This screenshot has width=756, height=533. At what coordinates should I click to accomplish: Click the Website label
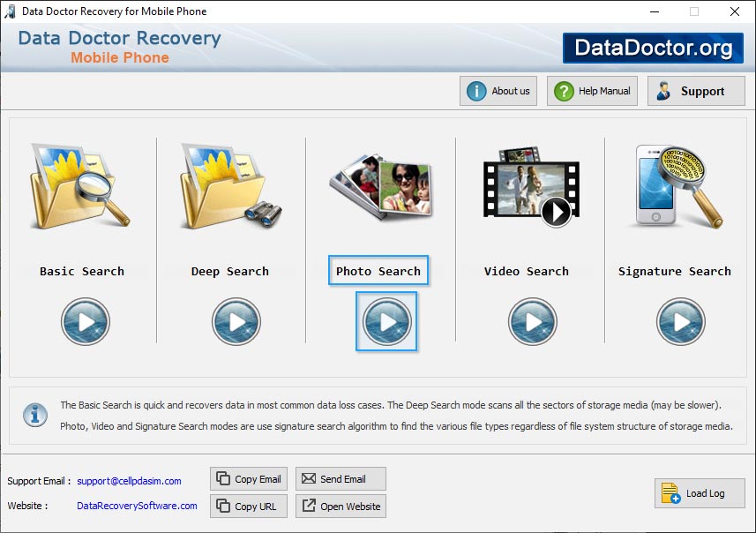(x=27, y=506)
